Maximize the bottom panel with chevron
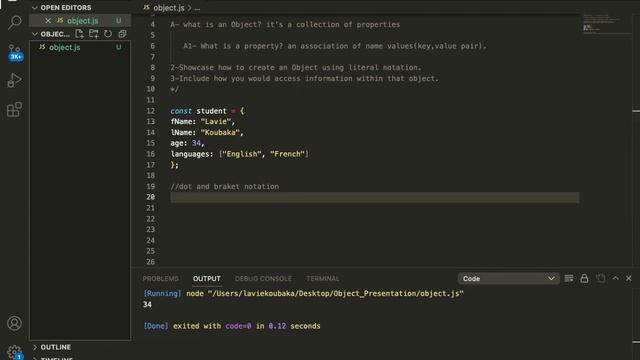Screen dimensions: 640x360 tap(616, 278)
